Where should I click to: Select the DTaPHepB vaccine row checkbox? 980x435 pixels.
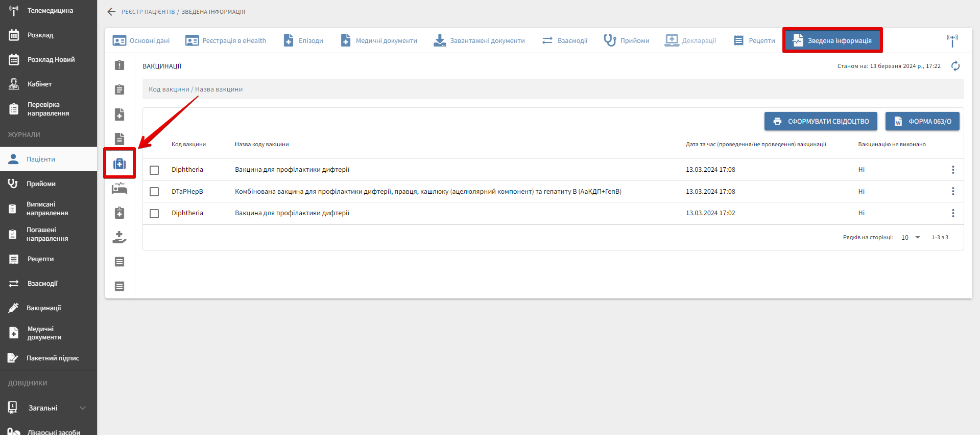click(x=154, y=192)
